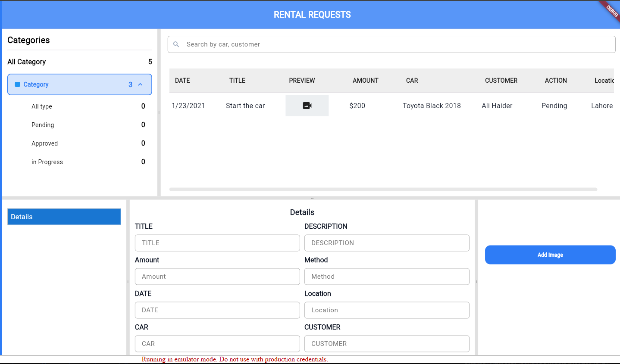Open the image preview icon in table row
This screenshot has width=620, height=364.
coord(307,106)
